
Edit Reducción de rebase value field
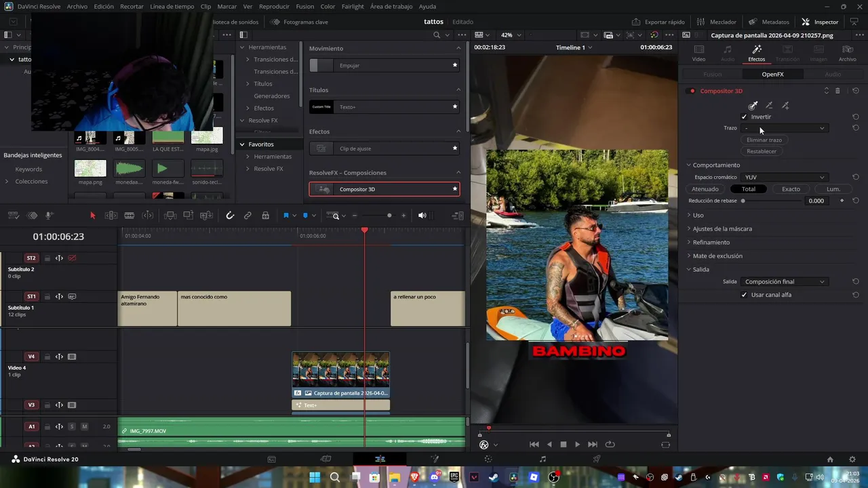point(816,201)
